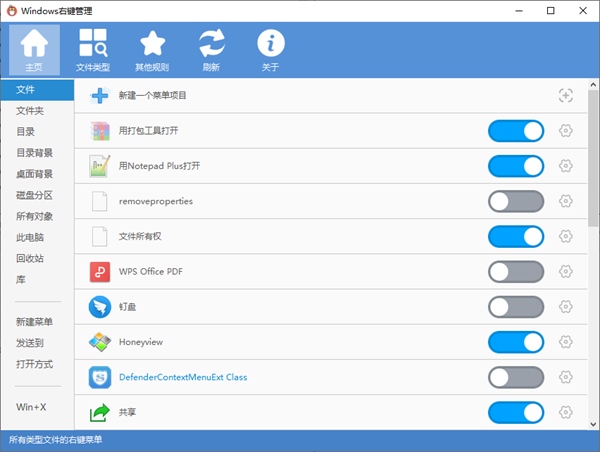Click the 用Notepad Plus打开 item text
600x452 pixels.
coord(159,166)
